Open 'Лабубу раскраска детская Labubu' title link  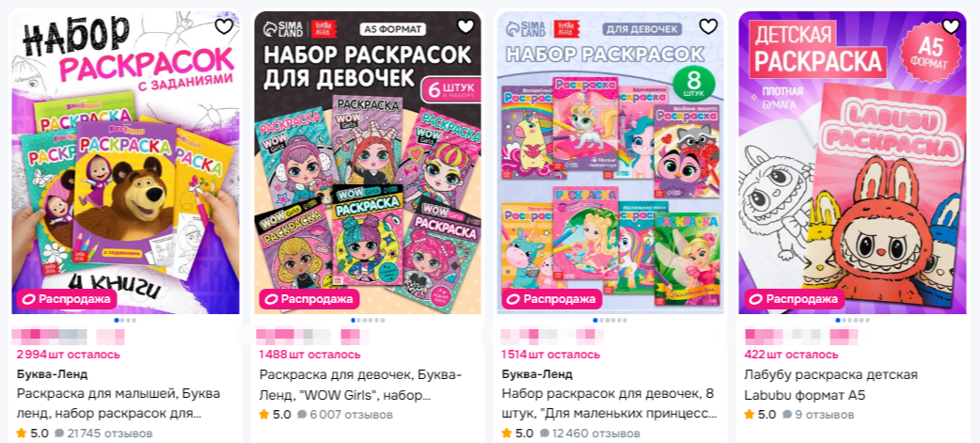[x=831, y=385]
